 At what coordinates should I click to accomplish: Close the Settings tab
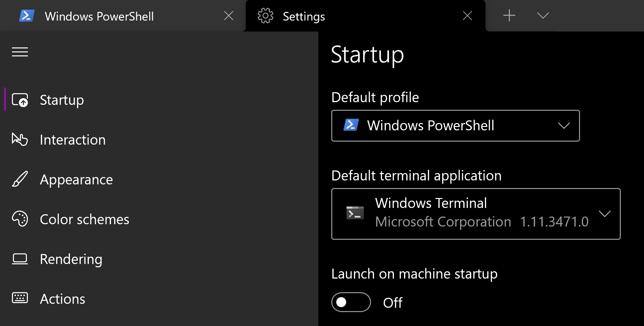(x=468, y=16)
